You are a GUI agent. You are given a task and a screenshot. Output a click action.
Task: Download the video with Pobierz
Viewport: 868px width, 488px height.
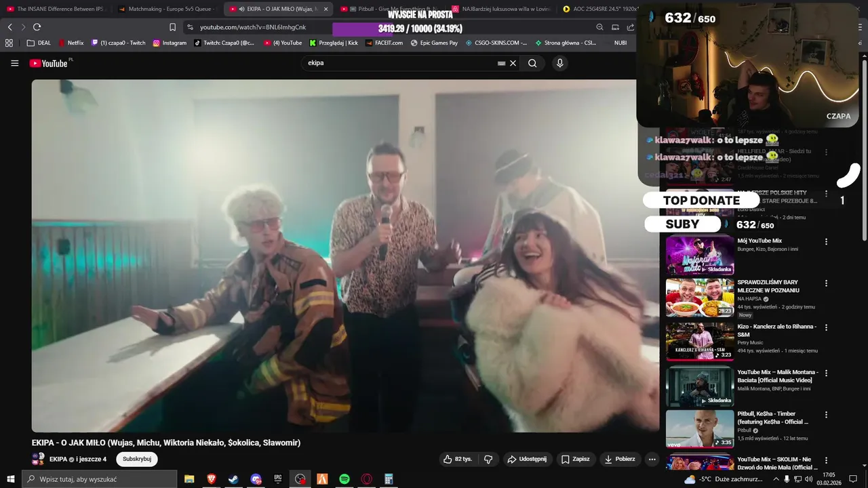point(620,459)
